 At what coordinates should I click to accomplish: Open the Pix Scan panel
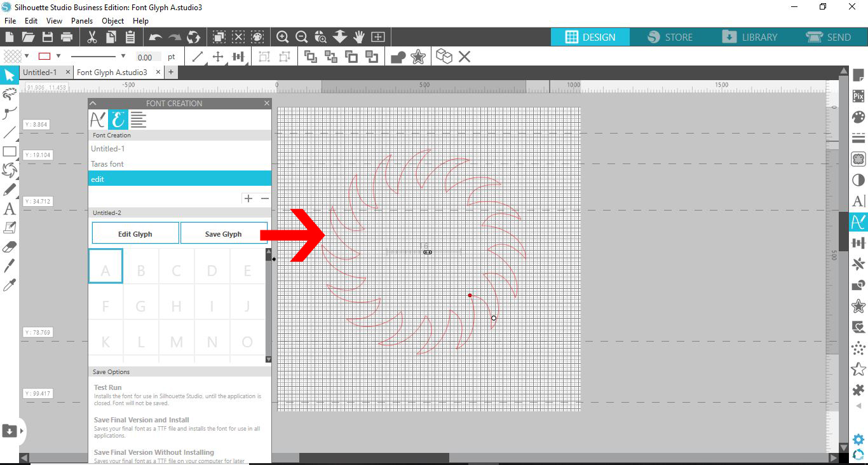pos(858,97)
